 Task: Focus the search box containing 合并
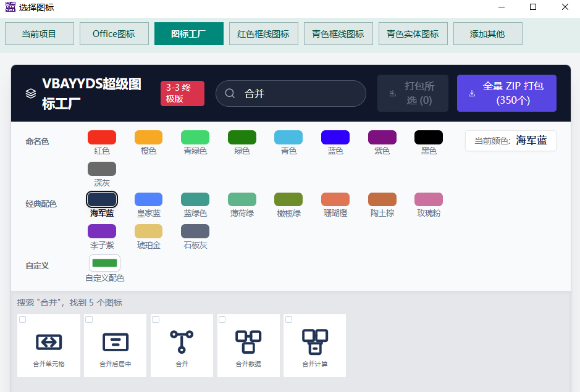tap(291, 94)
